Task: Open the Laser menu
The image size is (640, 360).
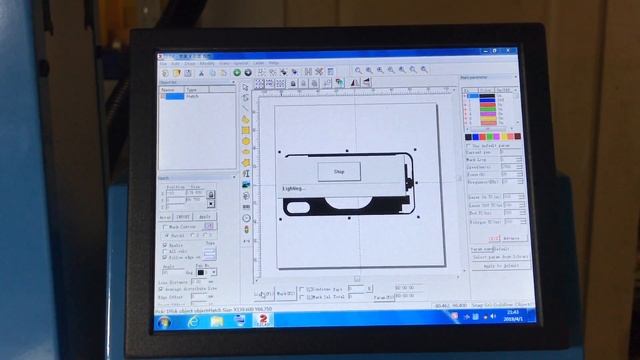Action: tap(259, 63)
